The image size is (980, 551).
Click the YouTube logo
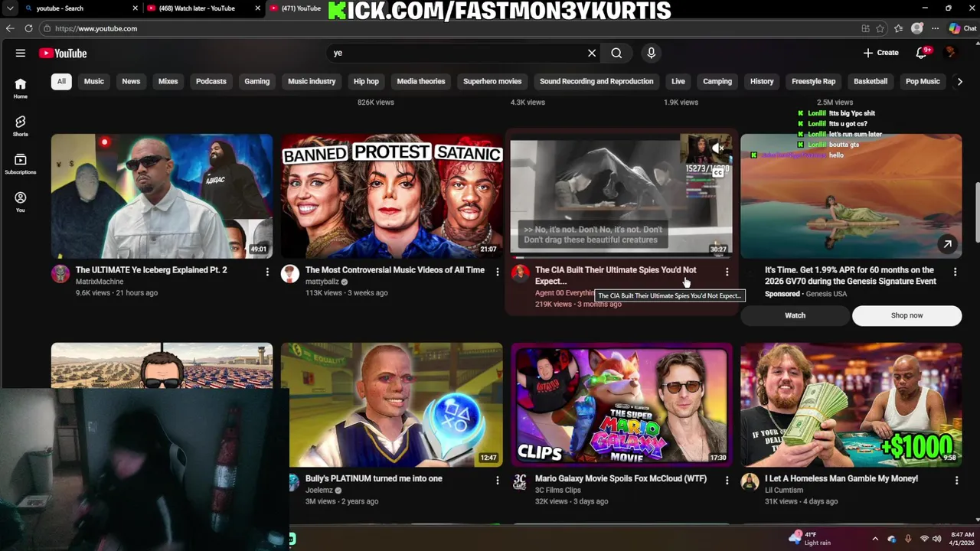(63, 53)
